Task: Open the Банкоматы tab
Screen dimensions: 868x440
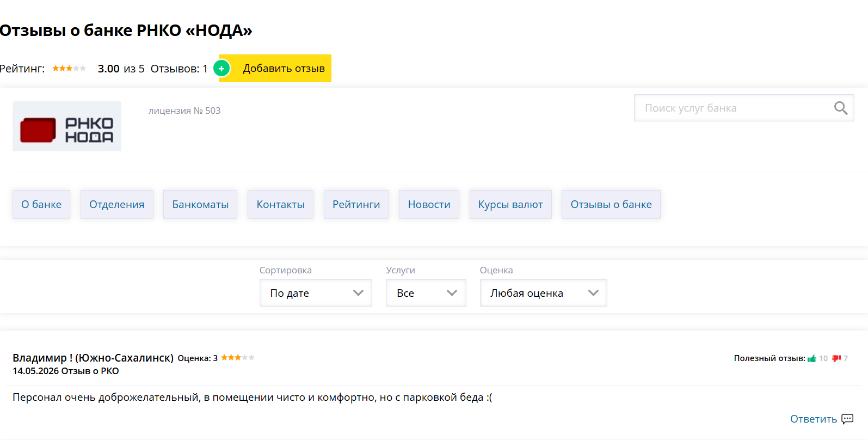Action: (x=200, y=204)
